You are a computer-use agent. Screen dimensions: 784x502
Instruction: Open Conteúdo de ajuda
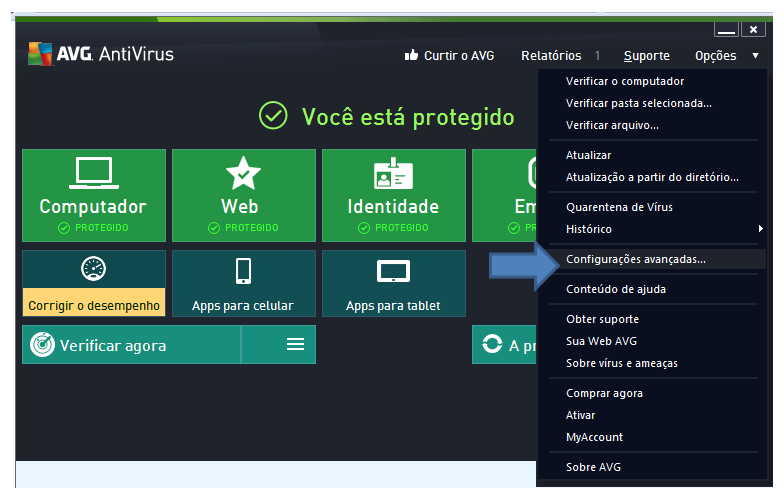[616, 289]
